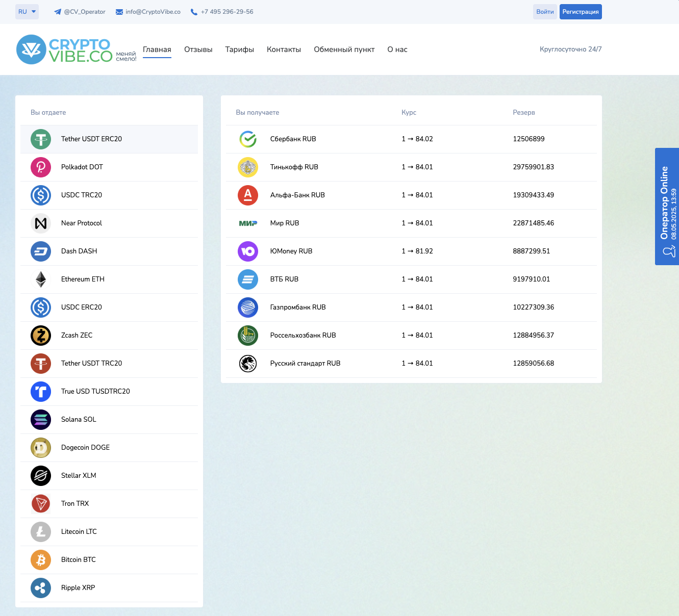Viewport: 679px width, 616px height.
Task: Open the Оператор Online chat widget
Action: tap(667, 207)
